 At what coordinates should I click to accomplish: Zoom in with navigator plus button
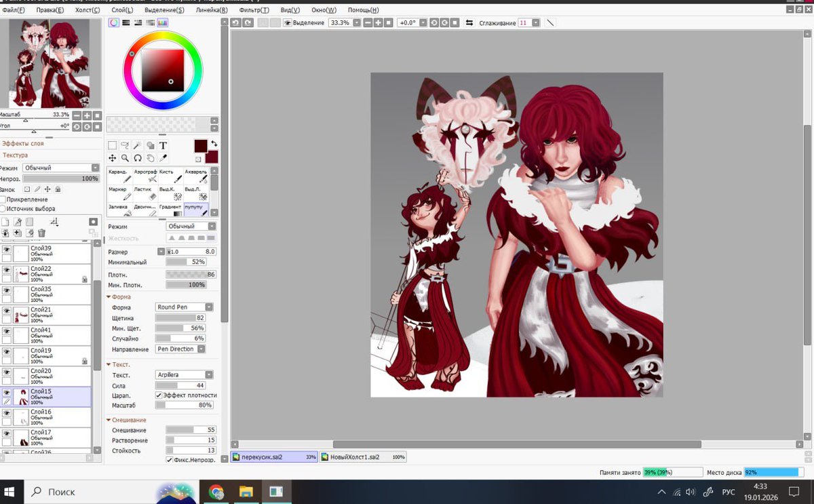87,115
